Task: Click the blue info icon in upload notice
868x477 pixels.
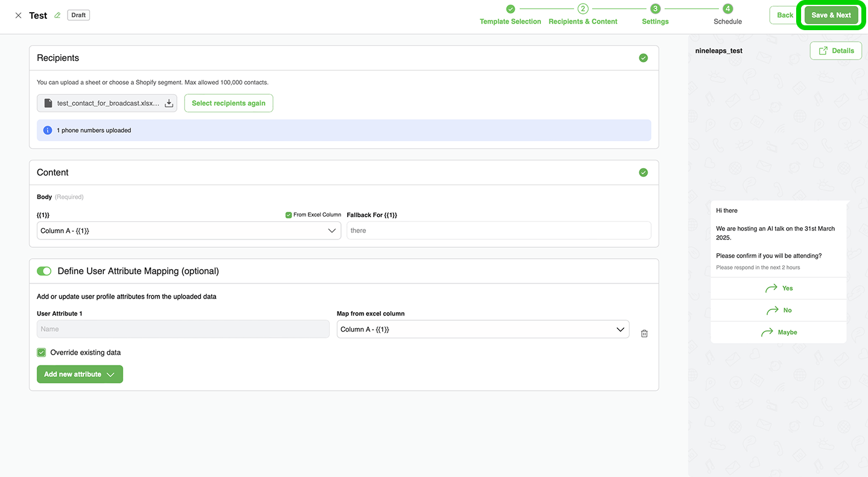Action: pos(48,130)
